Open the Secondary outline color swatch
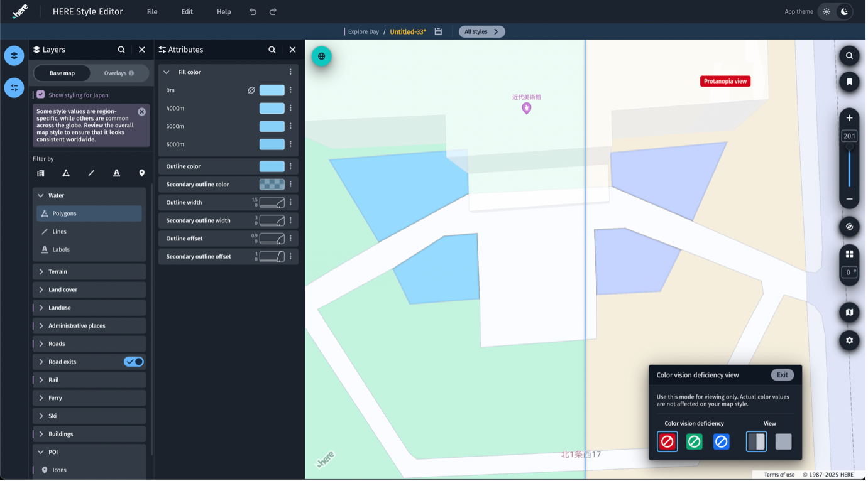868x481 pixels. (272, 185)
